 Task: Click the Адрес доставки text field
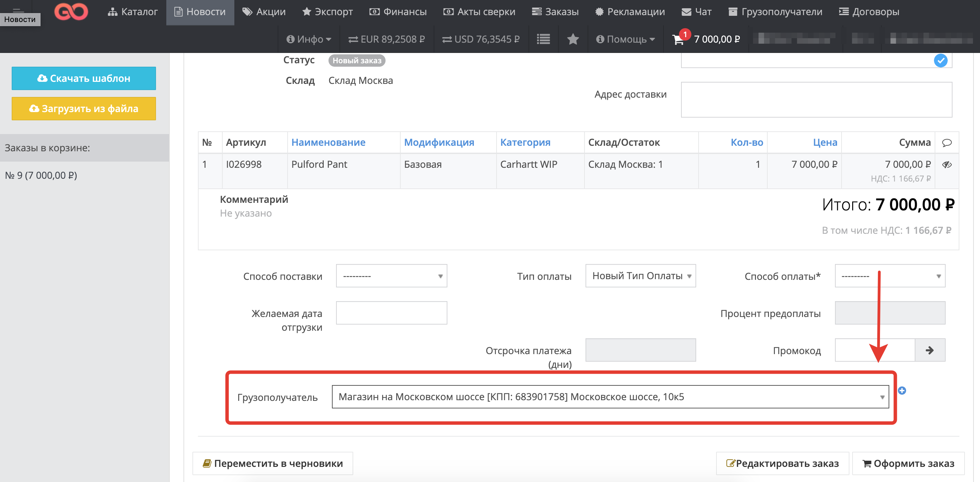[816, 100]
